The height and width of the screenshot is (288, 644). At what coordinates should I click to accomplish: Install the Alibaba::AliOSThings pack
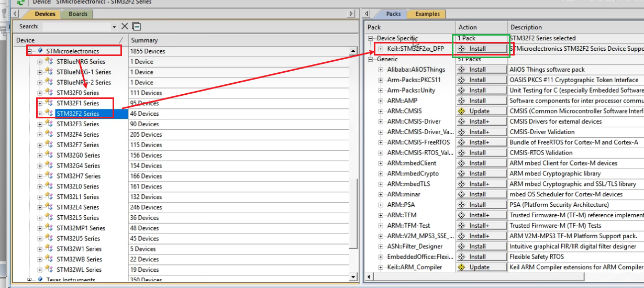[x=482, y=70]
